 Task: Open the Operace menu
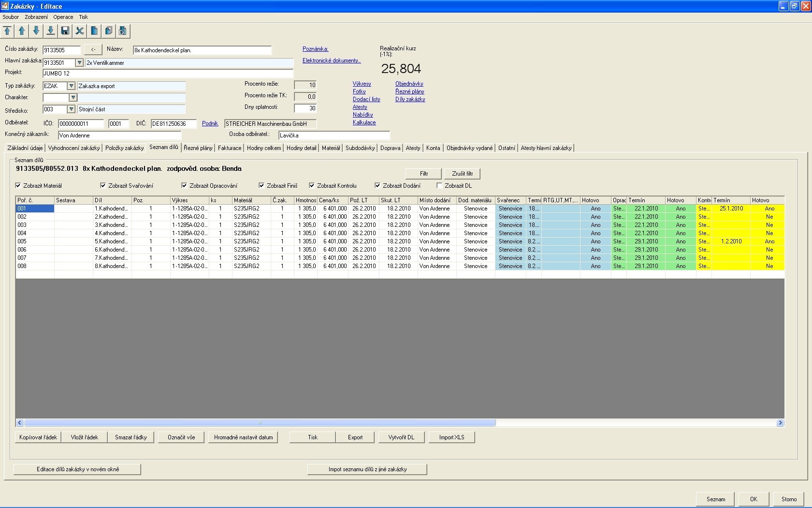pyautogui.click(x=63, y=17)
